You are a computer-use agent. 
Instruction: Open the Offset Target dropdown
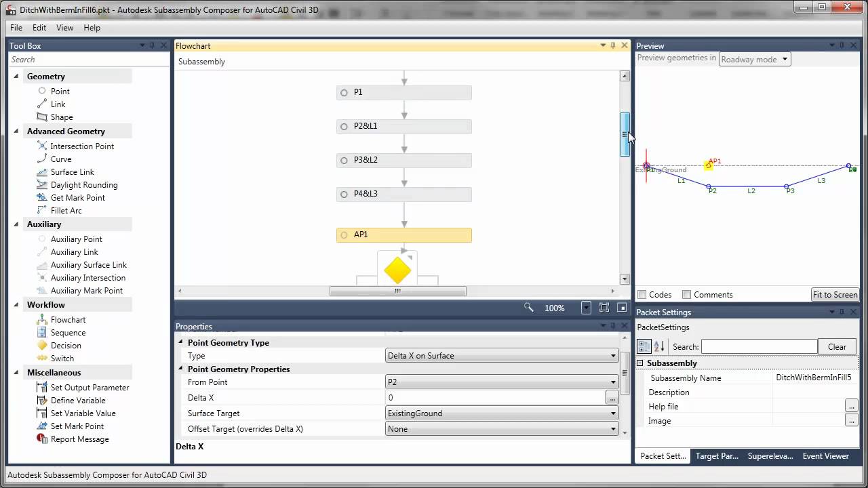click(x=502, y=429)
